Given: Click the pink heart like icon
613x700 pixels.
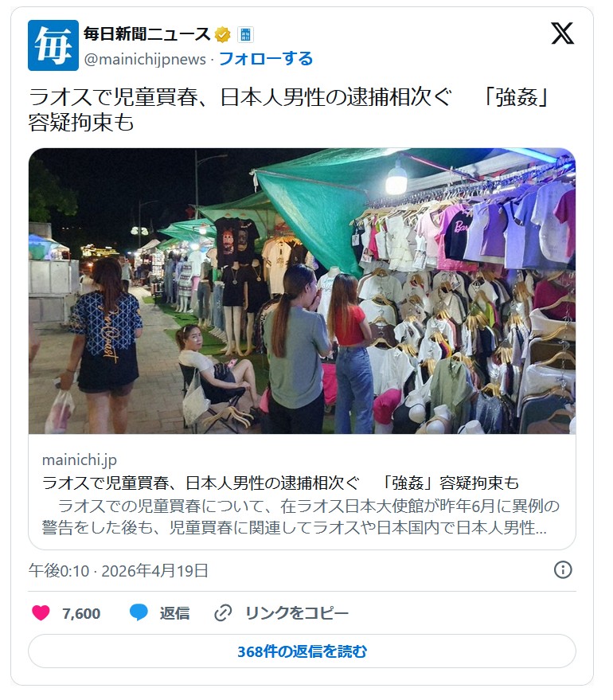Looking at the screenshot, I should point(41,612).
